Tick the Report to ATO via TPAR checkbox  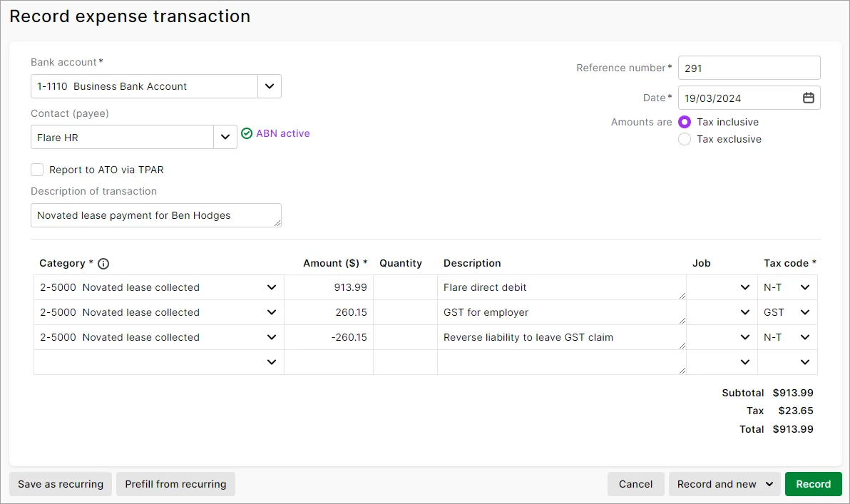37,170
